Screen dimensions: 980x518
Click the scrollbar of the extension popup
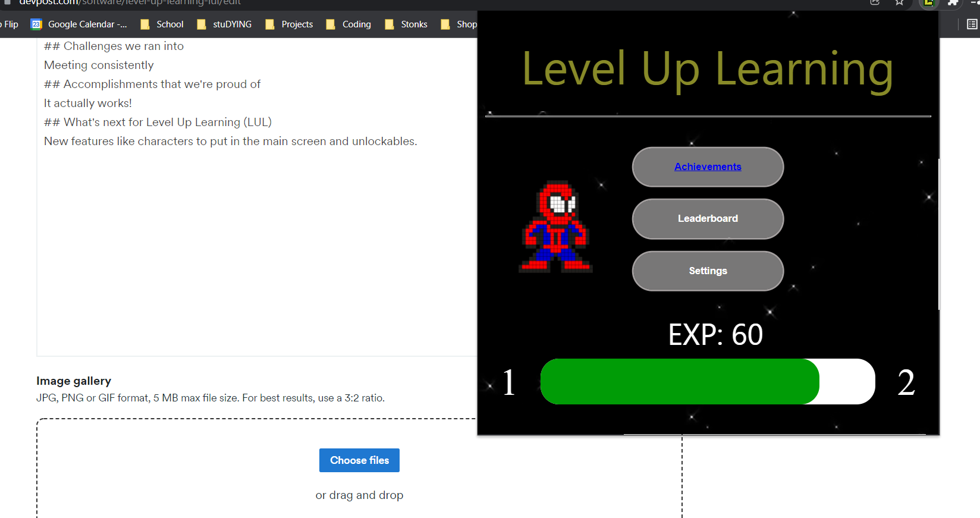point(938,234)
